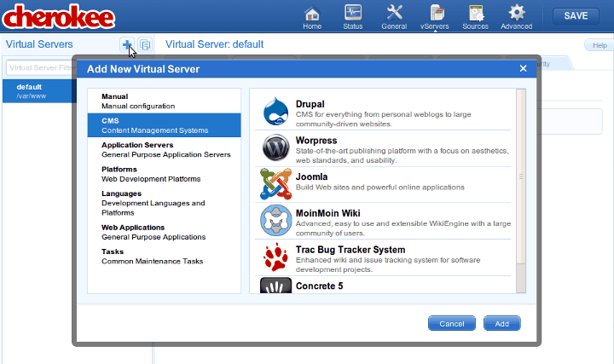Select the Tasks maintenance category
614x364 pixels.
pos(152,256)
